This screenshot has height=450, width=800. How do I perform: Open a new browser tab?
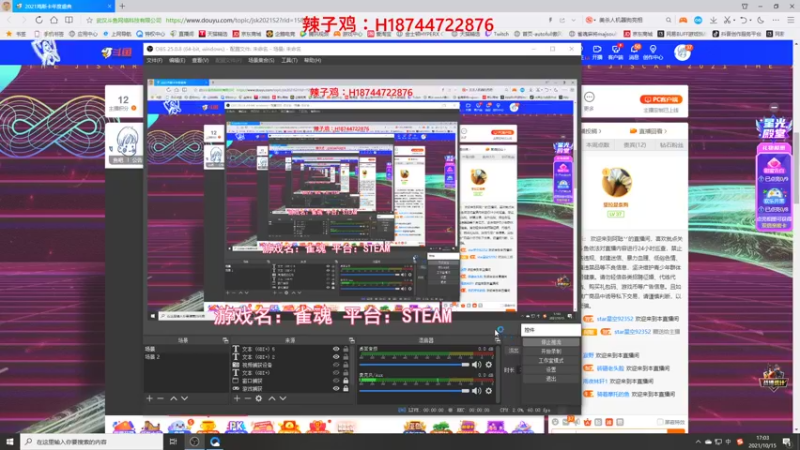coord(122,6)
